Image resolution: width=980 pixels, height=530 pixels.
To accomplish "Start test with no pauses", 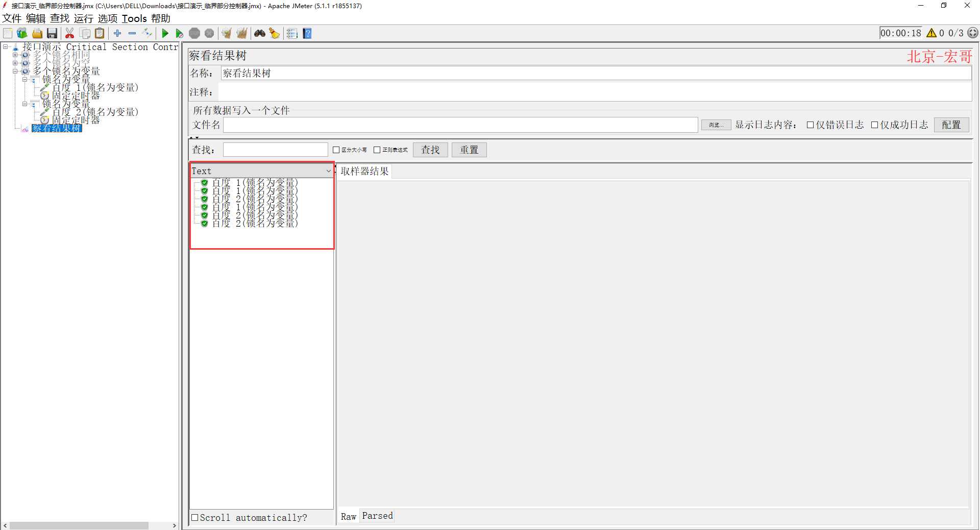I will tap(180, 33).
